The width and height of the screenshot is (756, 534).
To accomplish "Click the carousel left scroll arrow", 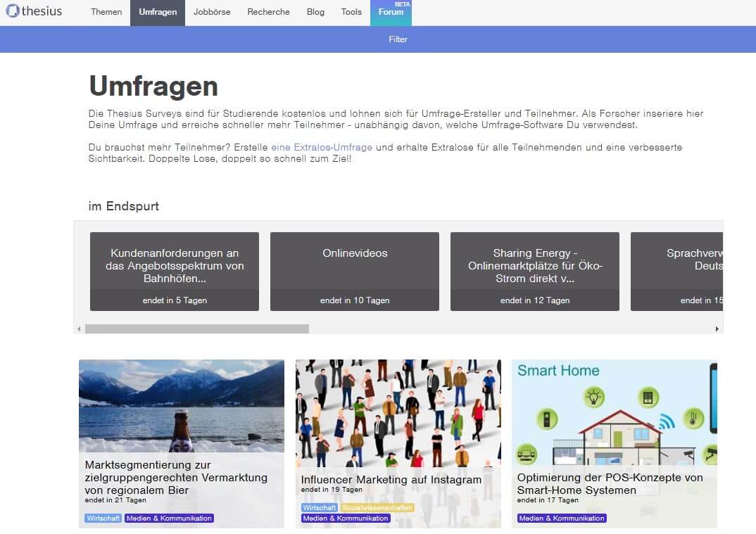I will point(79,329).
